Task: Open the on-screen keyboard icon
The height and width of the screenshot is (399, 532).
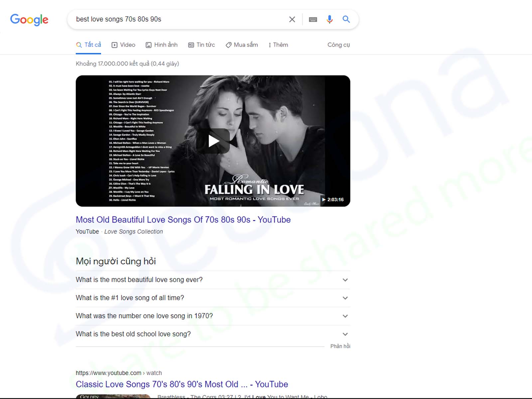Action: tap(313, 19)
